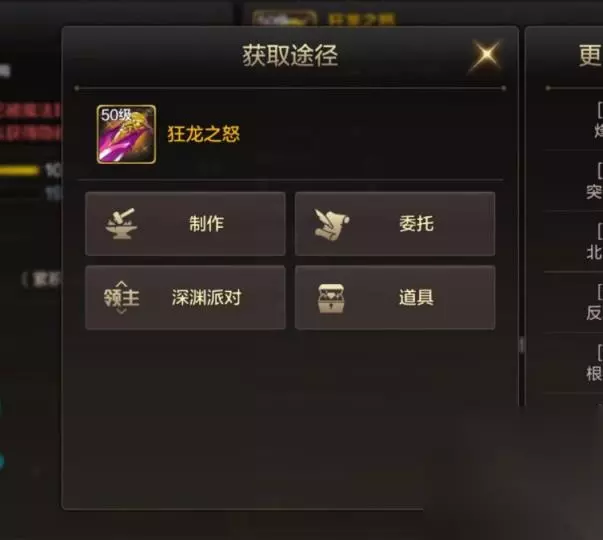603x540 pixels.
Task: Click the yellow progress bar on left
Action: point(19,170)
